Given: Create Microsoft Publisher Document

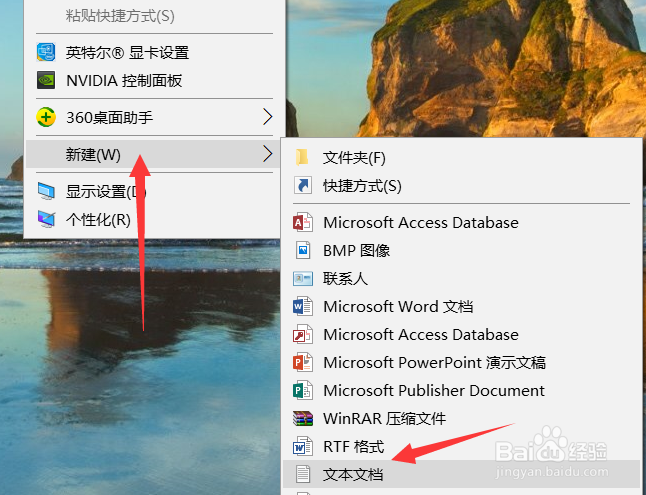Looking at the screenshot, I should 461,391.
